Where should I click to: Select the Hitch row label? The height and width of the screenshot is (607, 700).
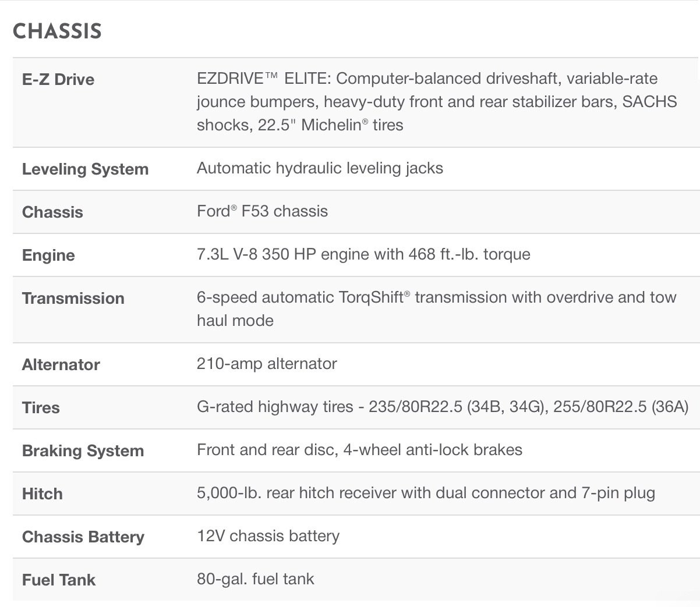42,494
